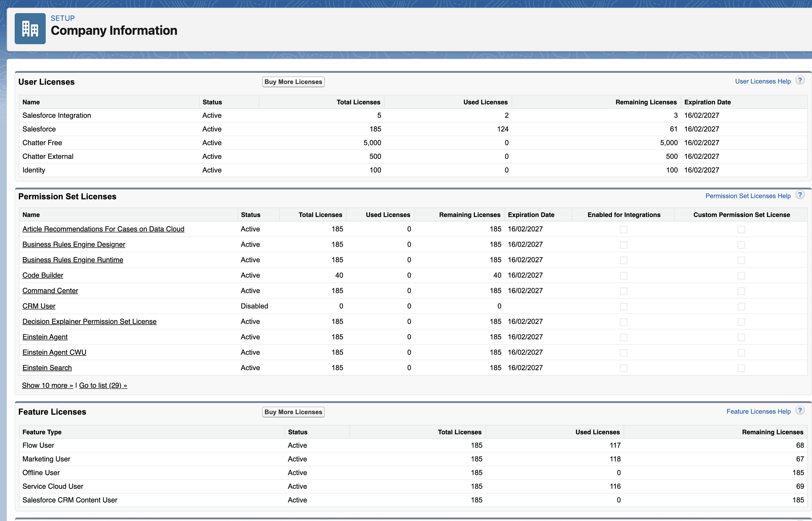The image size is (812, 521).
Task: Open the Permission Set Licenses Help link
Action: coord(748,196)
